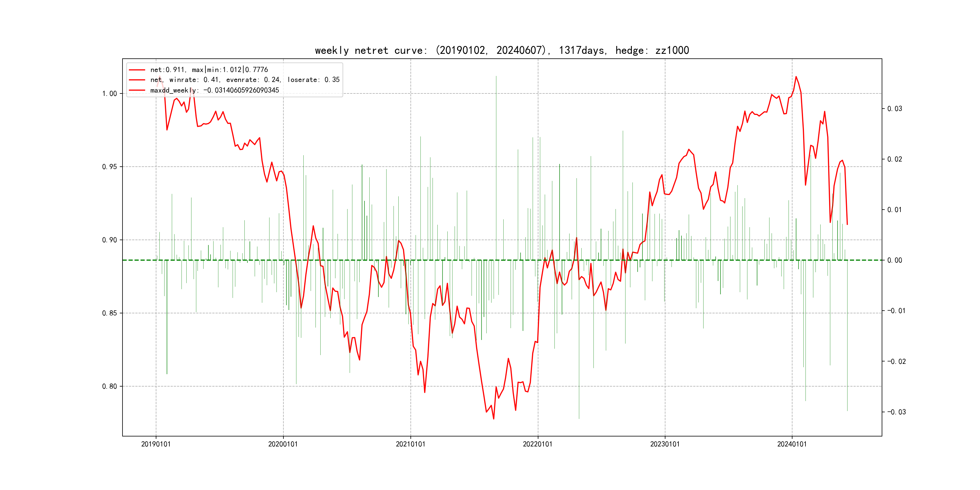Click the -0.03 right y-axis label
The width and height of the screenshot is (980, 490).
click(896, 412)
